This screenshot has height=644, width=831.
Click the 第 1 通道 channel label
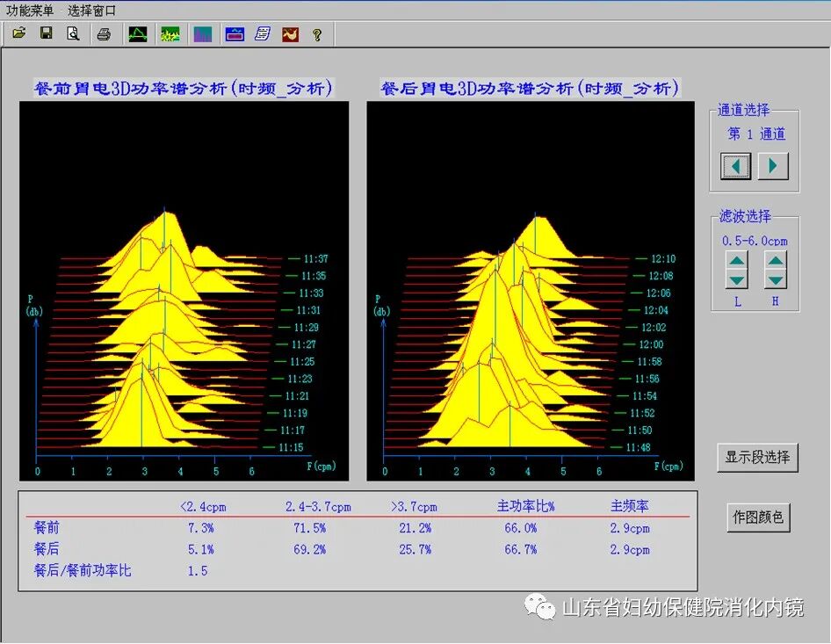[x=756, y=134]
